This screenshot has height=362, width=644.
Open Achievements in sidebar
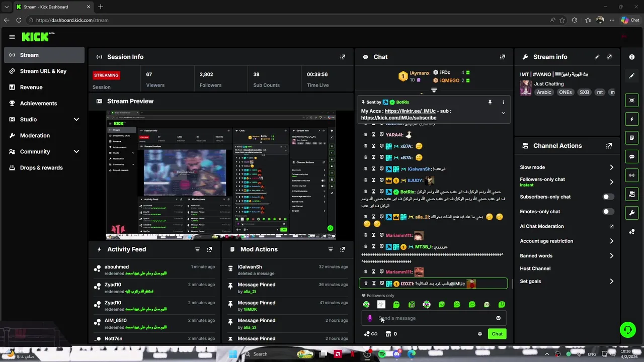(x=44, y=104)
